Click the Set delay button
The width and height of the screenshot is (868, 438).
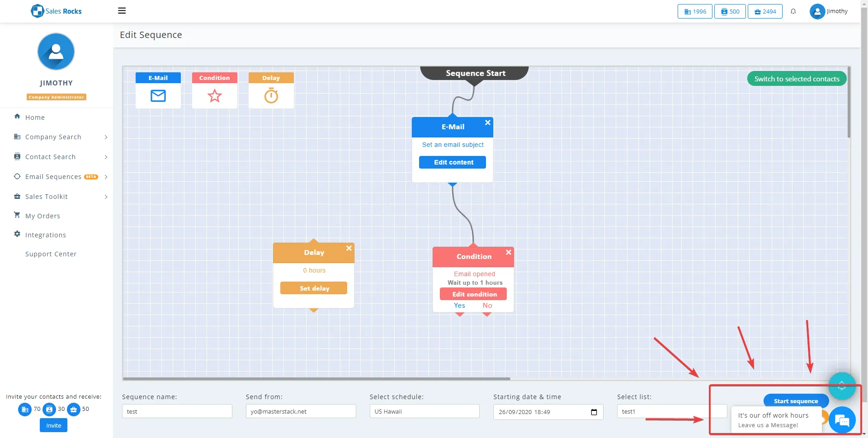click(x=314, y=288)
